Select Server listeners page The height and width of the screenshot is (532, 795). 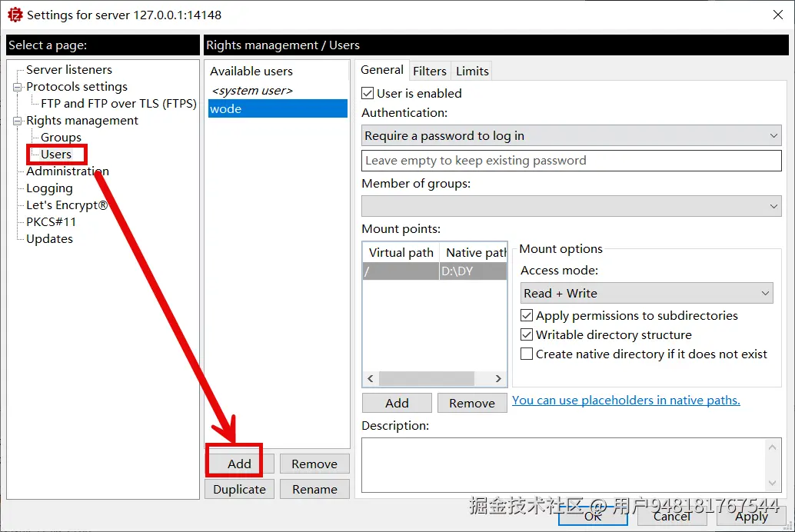tap(69, 69)
